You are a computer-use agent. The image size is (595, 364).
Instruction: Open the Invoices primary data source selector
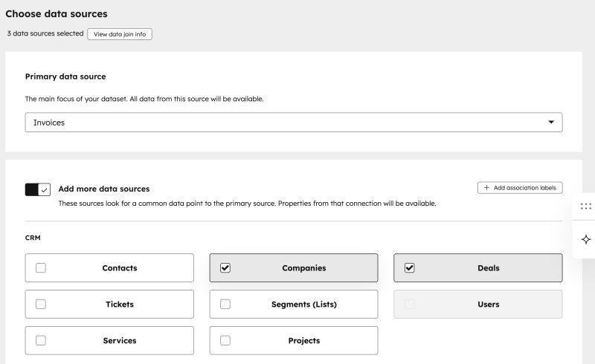[x=294, y=122]
